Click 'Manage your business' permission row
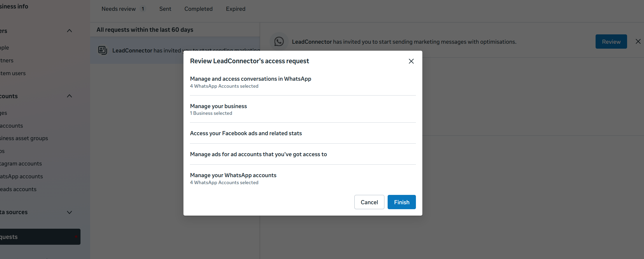Screen dimensions: 644x259 click(x=303, y=109)
